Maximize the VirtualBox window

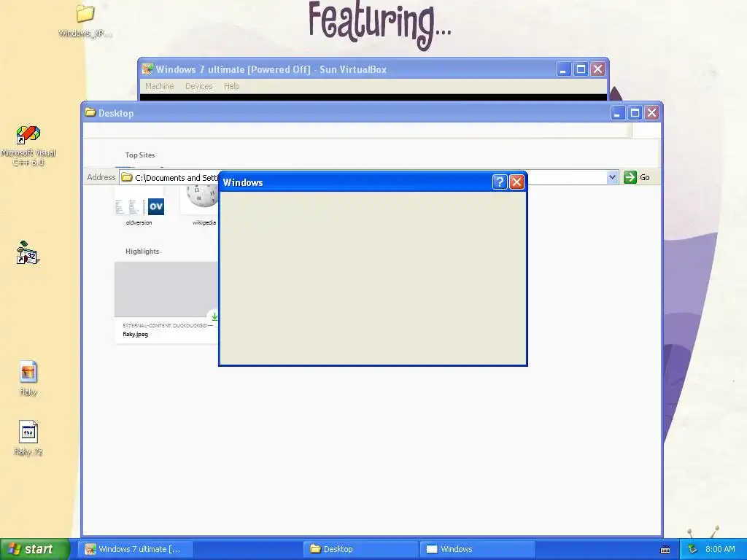pyautogui.click(x=581, y=69)
